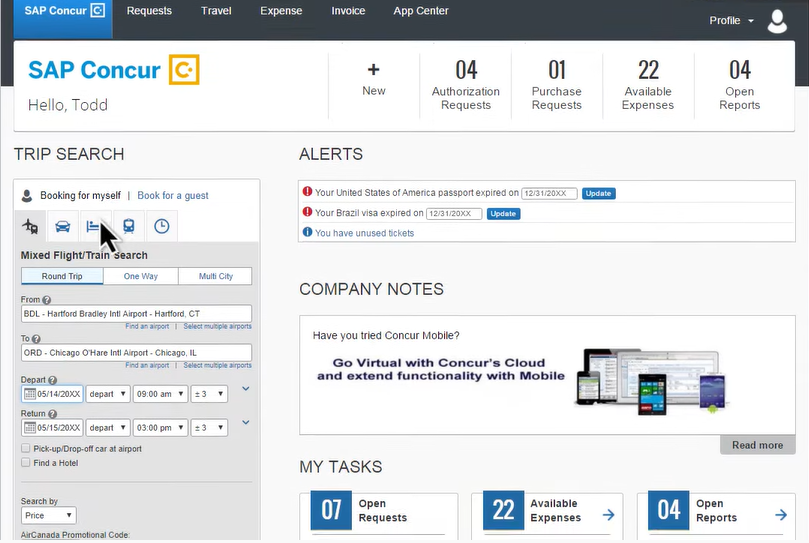Open the Expense menu
The width and height of the screenshot is (809, 543).
[x=281, y=11]
